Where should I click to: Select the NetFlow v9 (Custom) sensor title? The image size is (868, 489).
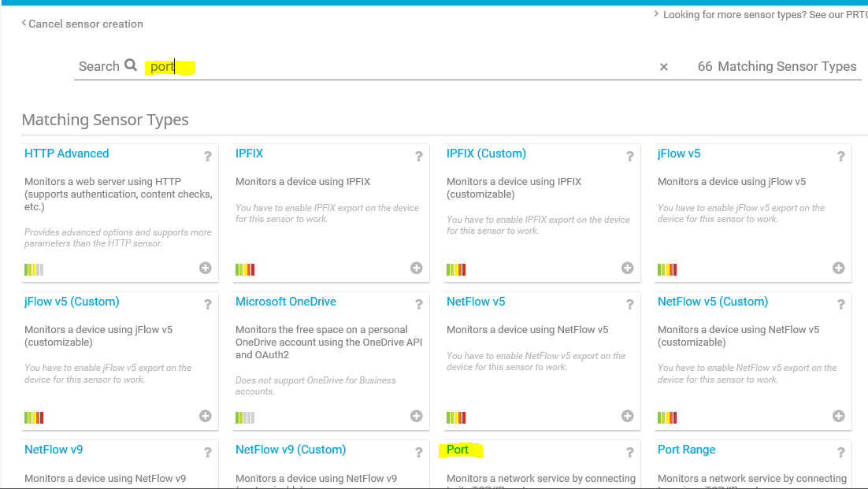click(291, 450)
